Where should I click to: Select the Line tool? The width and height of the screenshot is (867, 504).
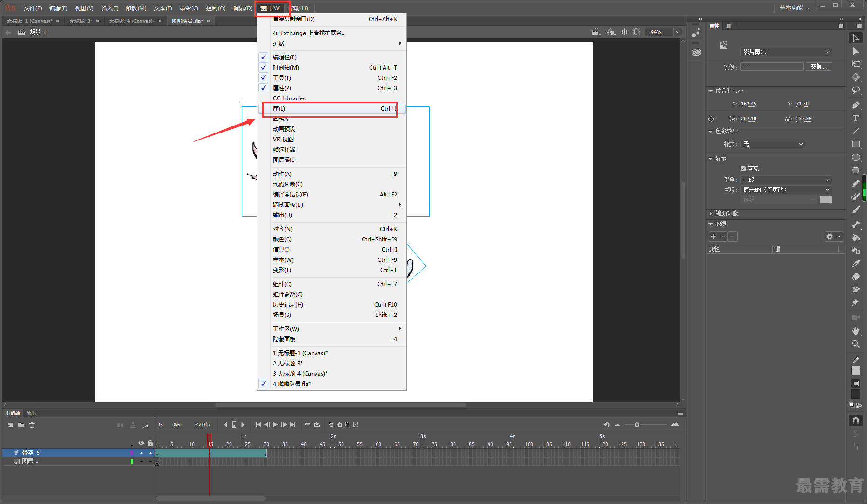coord(856,132)
